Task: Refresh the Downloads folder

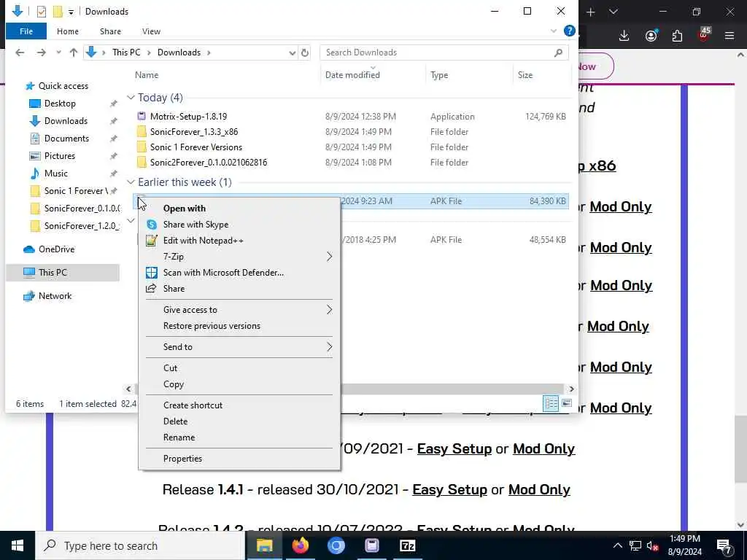Action: point(305,52)
